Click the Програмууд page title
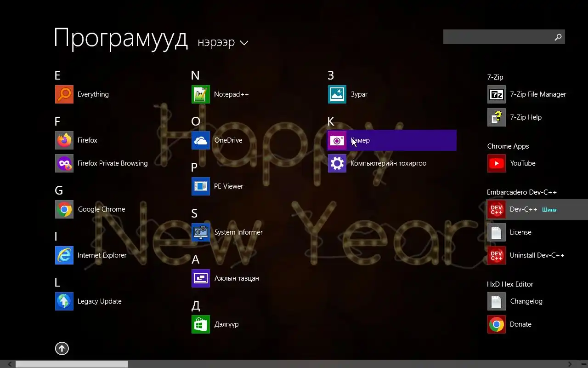This screenshot has height=368, width=588. point(121,38)
